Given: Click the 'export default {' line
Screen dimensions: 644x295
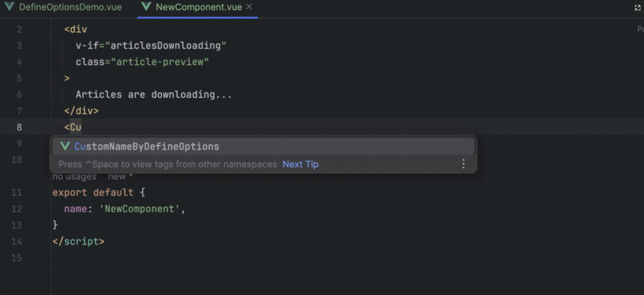Looking at the screenshot, I should (x=98, y=192).
